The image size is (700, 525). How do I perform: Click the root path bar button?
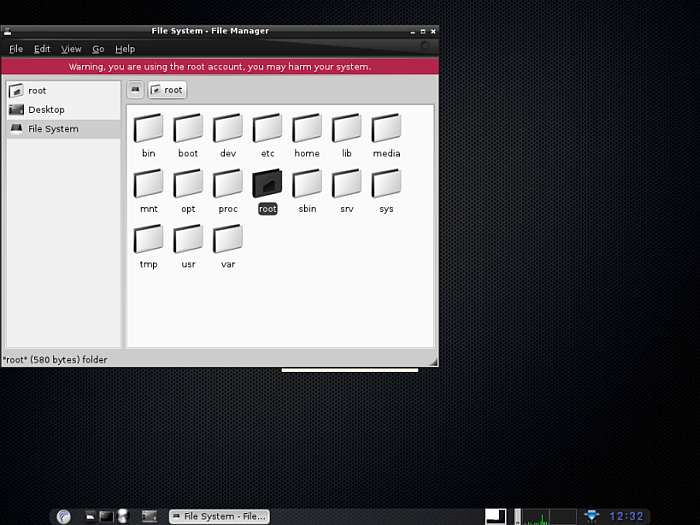coord(166,90)
